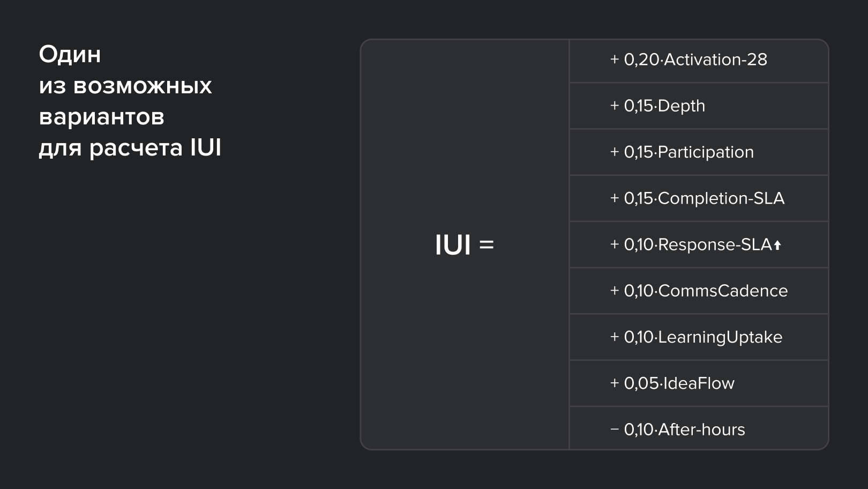This screenshot has height=489, width=868.
Task: Click the IdeaFlow metric name
Action: (x=699, y=383)
